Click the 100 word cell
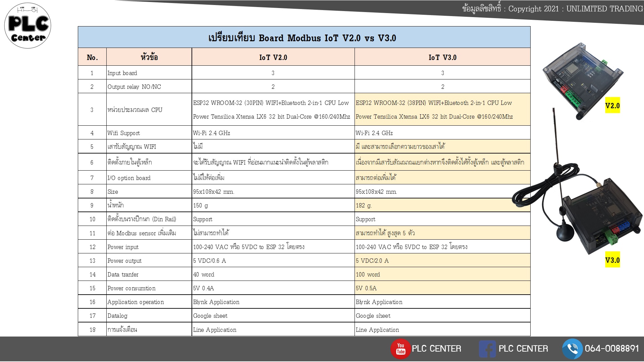The width and height of the screenshot is (644, 362). (368, 275)
